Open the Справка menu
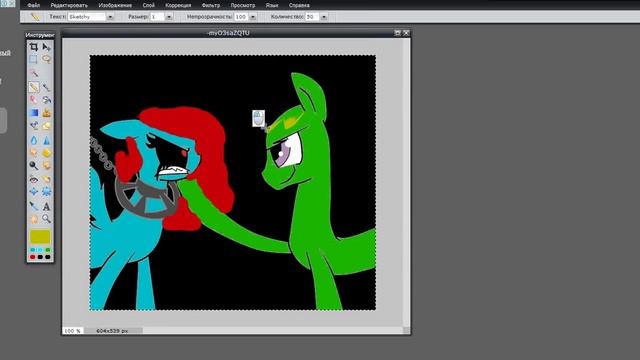 (x=299, y=5)
